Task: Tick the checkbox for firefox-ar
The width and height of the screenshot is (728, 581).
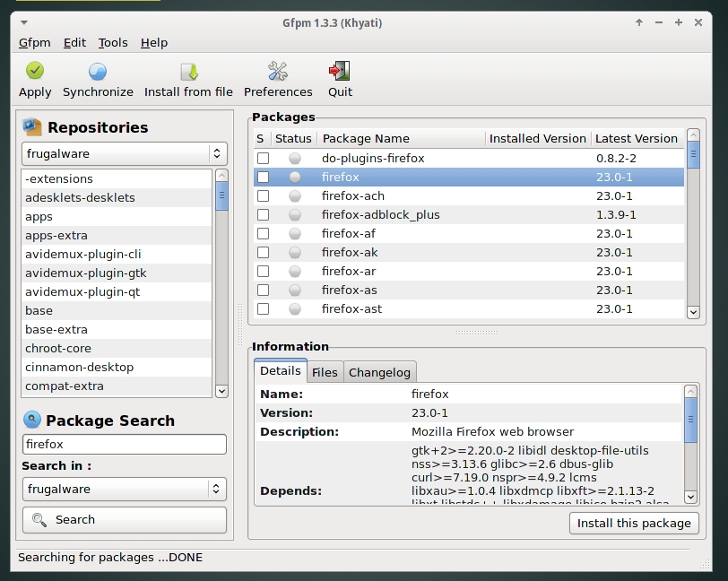Action: [264, 272]
